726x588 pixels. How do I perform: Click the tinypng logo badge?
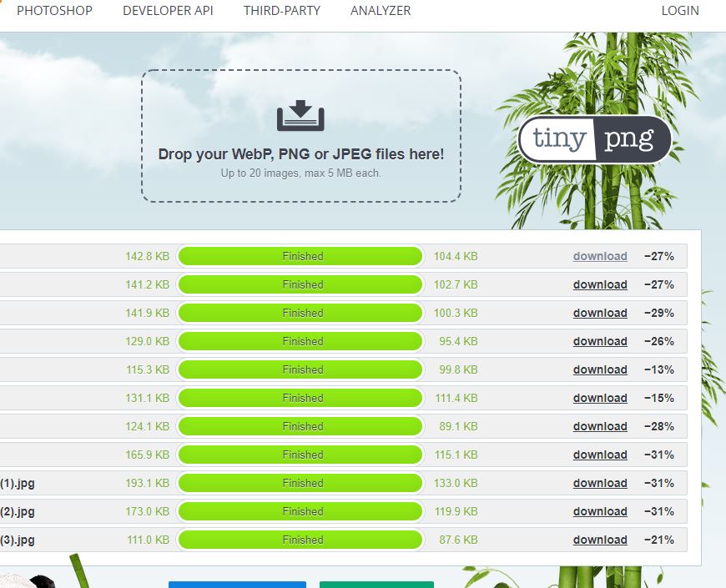click(x=594, y=139)
